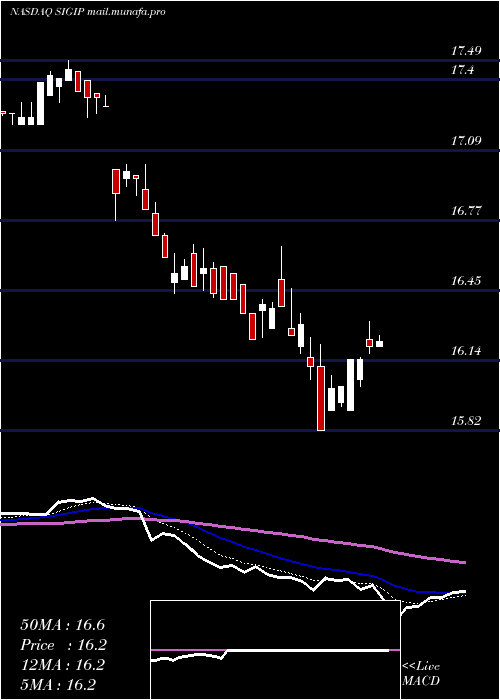Click the 16.77 price level label
The height and width of the screenshot is (700, 500).
(466, 211)
